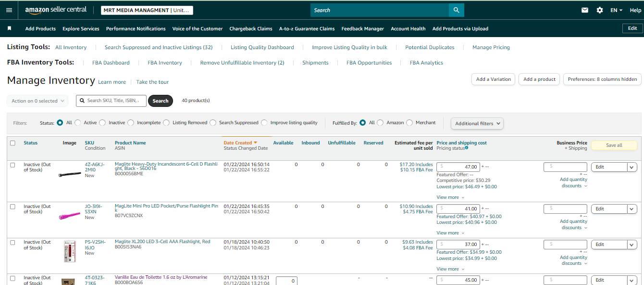Image resolution: width=644 pixels, height=285 pixels.
Task: Click the Search button beside the SKU field
Action: click(161, 101)
